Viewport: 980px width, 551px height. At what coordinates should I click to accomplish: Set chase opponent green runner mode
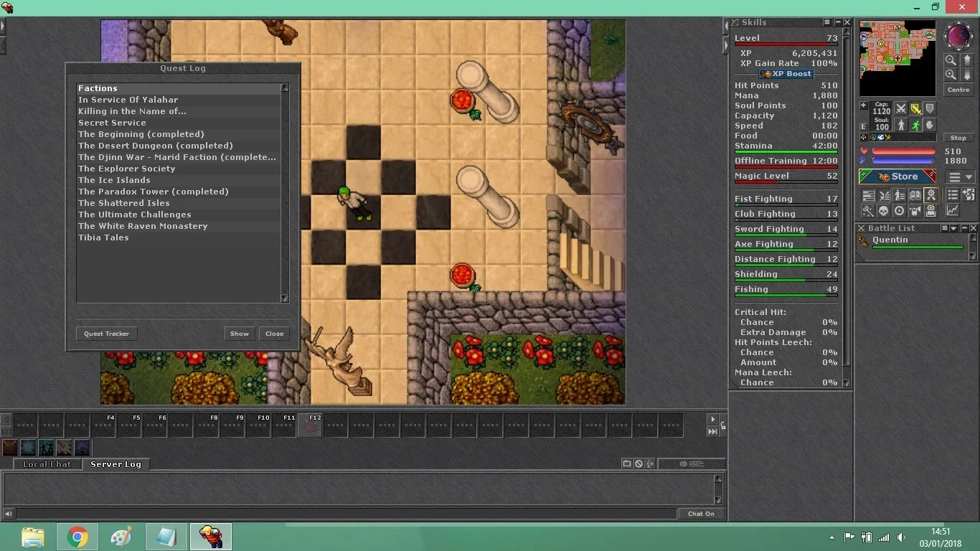tap(916, 125)
